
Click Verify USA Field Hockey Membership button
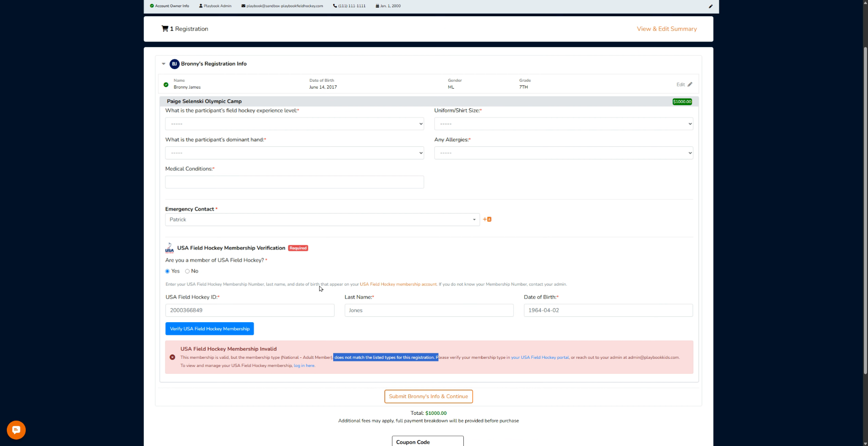point(209,329)
